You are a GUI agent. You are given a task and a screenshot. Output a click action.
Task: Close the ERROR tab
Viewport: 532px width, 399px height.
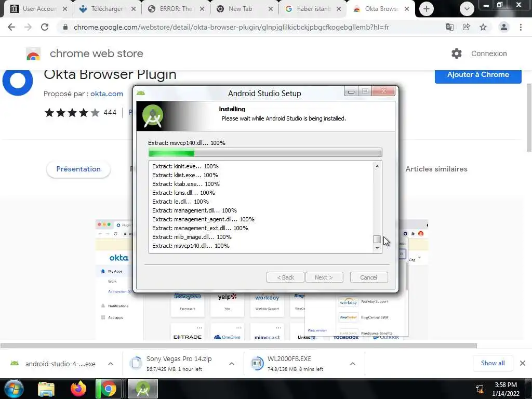pyautogui.click(x=202, y=9)
